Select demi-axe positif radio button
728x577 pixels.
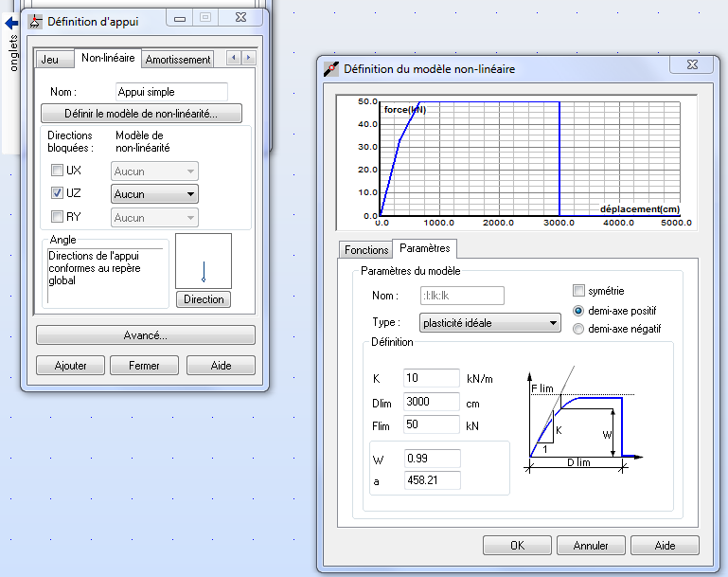pyautogui.click(x=578, y=311)
